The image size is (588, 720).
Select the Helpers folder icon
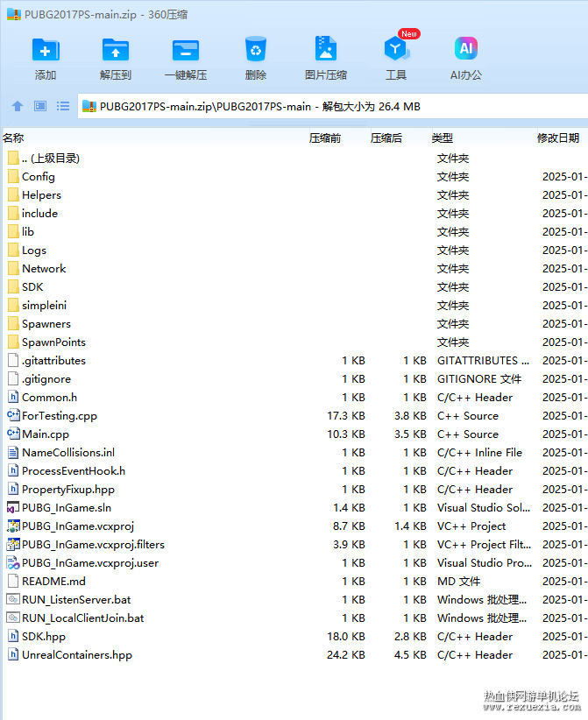(x=13, y=195)
